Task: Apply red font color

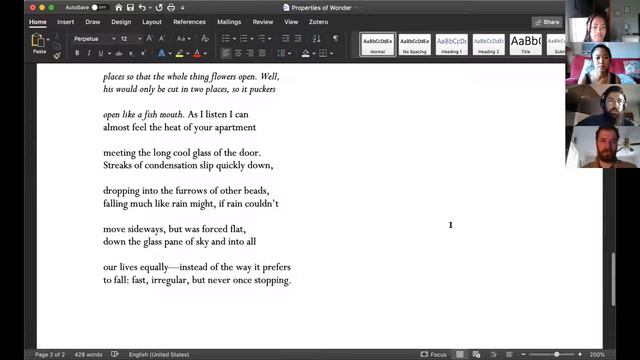Action: [x=197, y=53]
